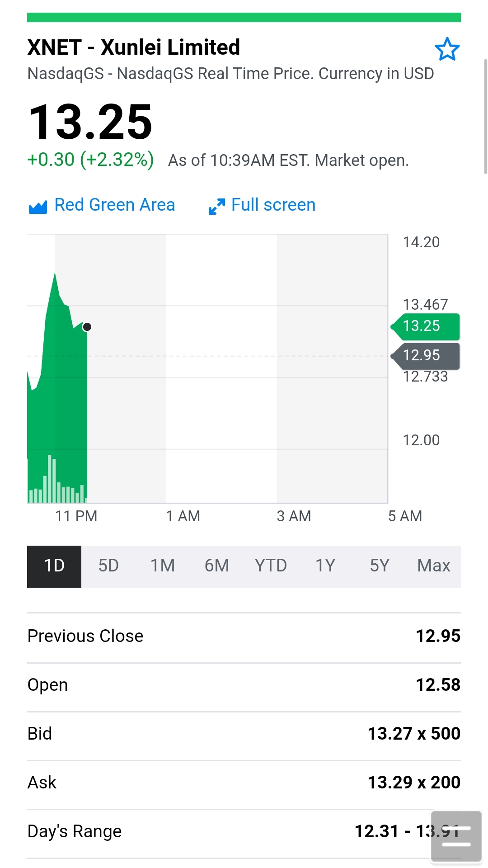
Task: Click the 1 AM axis label
Action: [x=183, y=516]
